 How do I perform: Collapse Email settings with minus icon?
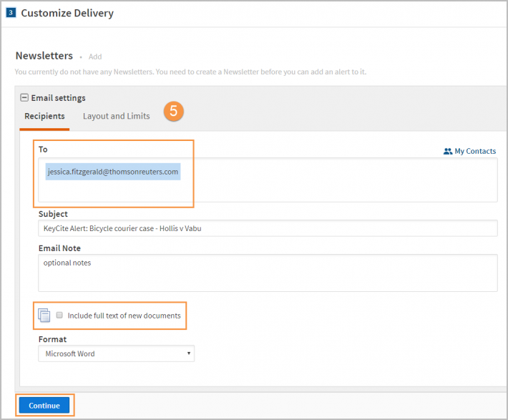[x=24, y=97]
